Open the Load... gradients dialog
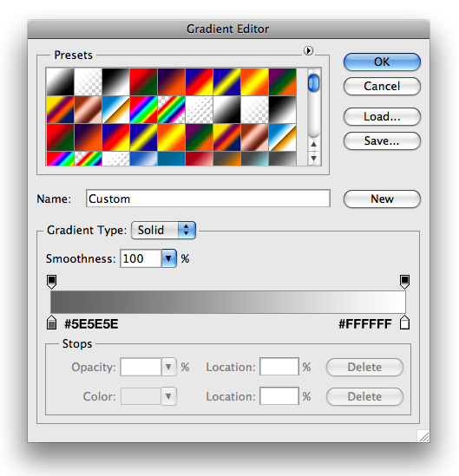459x476 pixels. coord(382,116)
